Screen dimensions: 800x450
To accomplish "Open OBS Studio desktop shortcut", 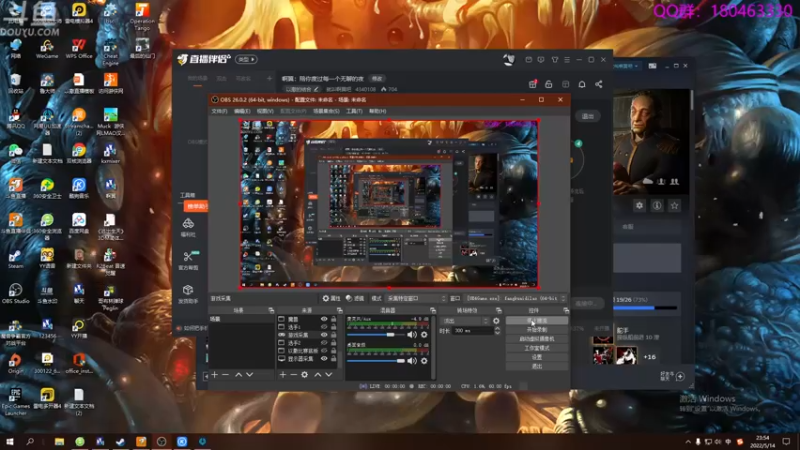I will coord(15,293).
